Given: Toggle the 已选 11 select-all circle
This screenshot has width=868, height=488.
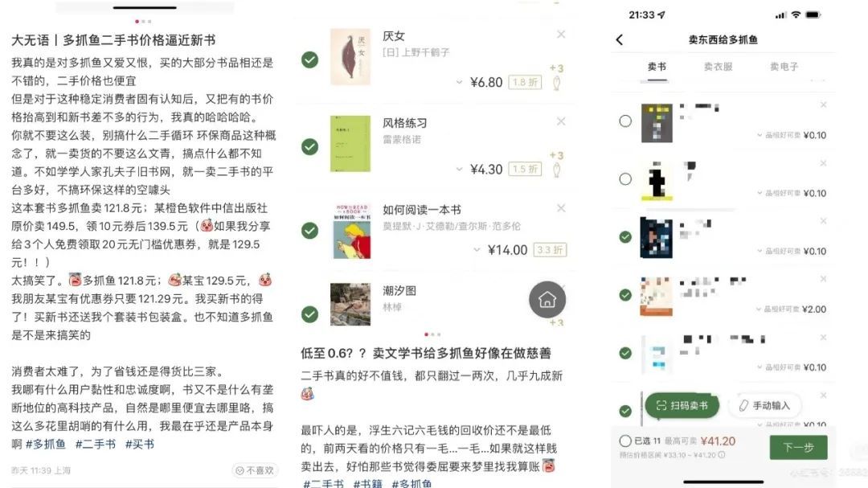Looking at the screenshot, I should coord(625,441).
